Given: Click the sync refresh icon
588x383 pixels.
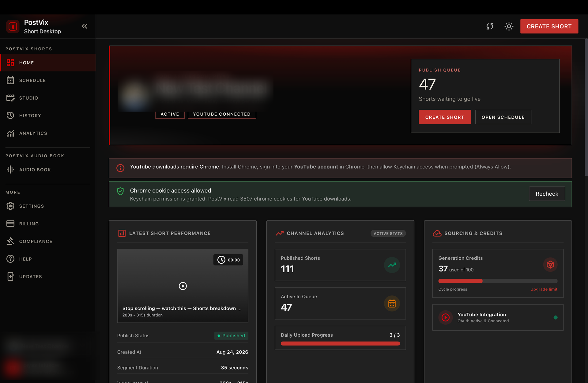Looking at the screenshot, I should tap(490, 26).
